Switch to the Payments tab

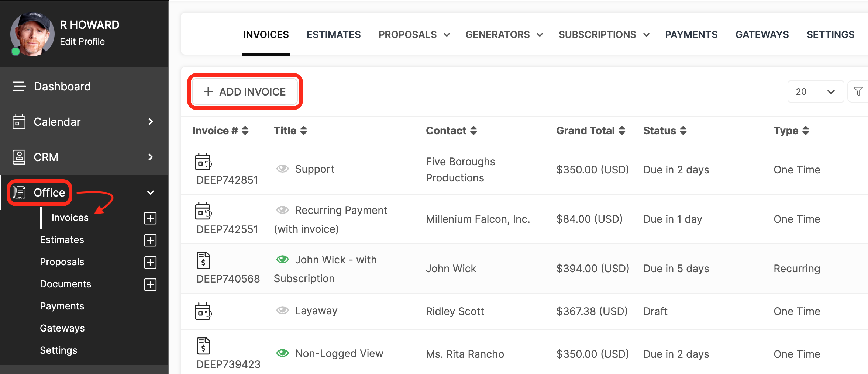(691, 35)
